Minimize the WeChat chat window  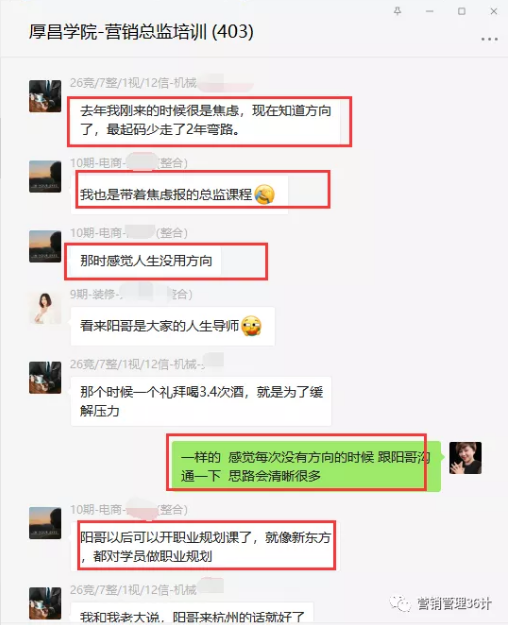tap(429, 12)
